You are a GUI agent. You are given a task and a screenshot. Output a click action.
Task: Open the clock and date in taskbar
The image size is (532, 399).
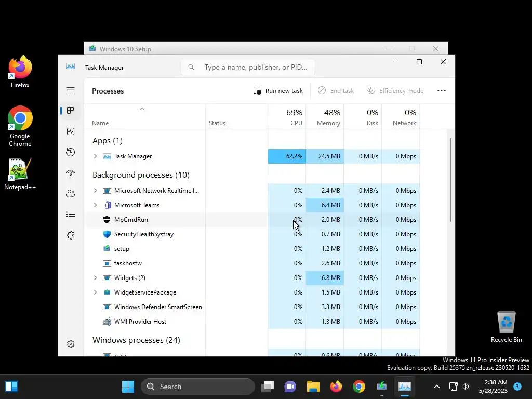click(493, 387)
